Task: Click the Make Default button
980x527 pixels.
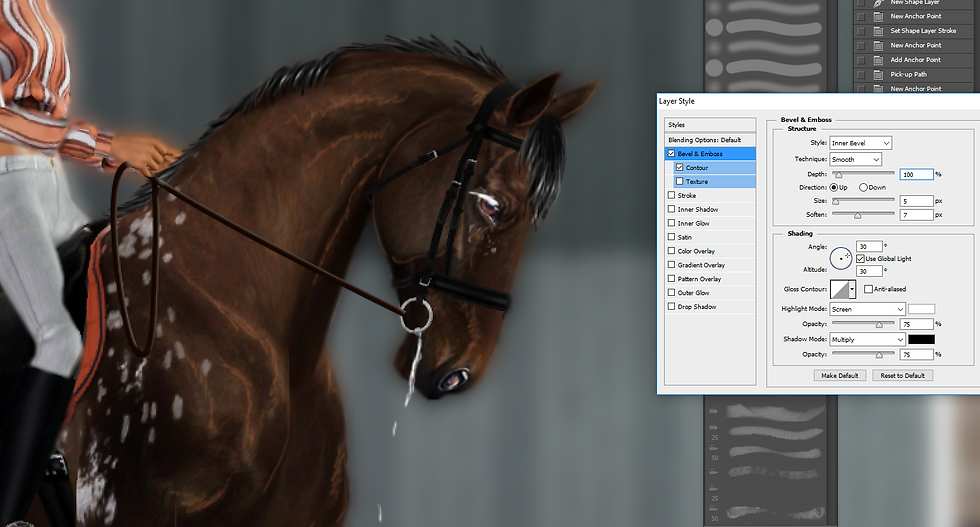Action: [839, 375]
